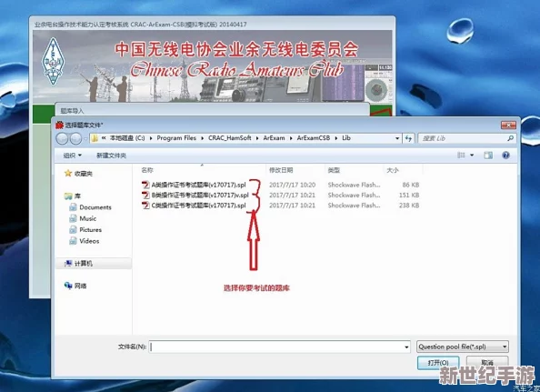Open the 组织 menu
The width and height of the screenshot is (540, 392).
(73, 156)
